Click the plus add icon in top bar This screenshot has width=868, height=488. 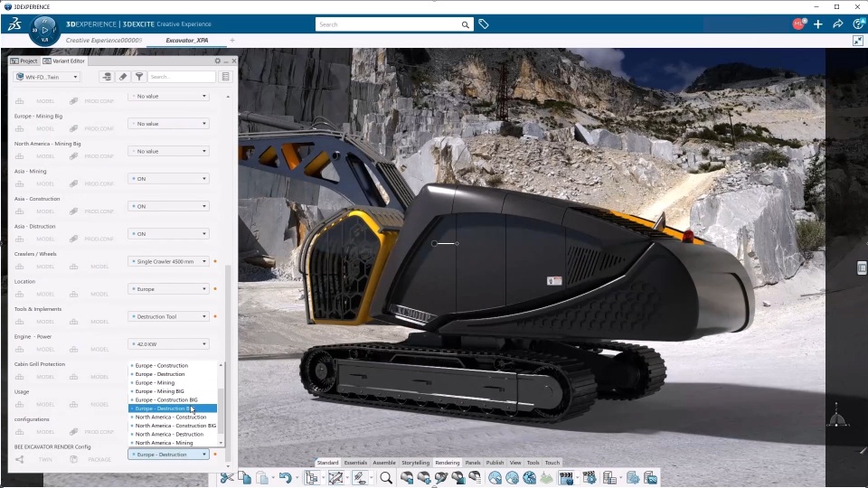click(x=817, y=24)
